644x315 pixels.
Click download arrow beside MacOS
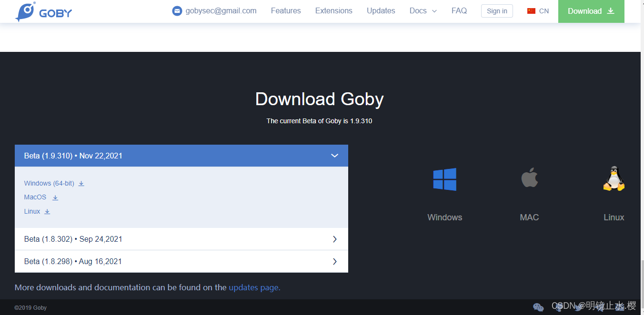coord(55,197)
